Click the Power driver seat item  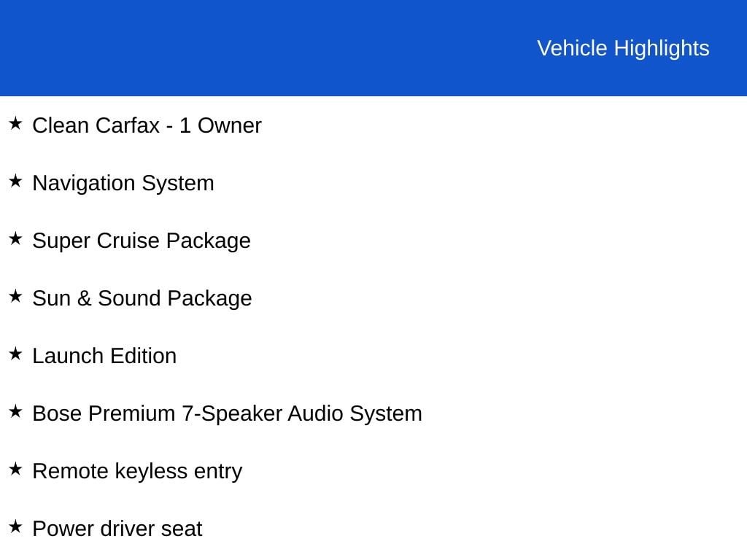pos(117,529)
